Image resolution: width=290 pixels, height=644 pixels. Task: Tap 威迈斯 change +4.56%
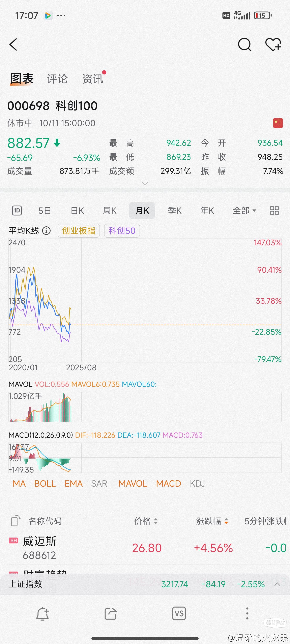[x=213, y=548]
